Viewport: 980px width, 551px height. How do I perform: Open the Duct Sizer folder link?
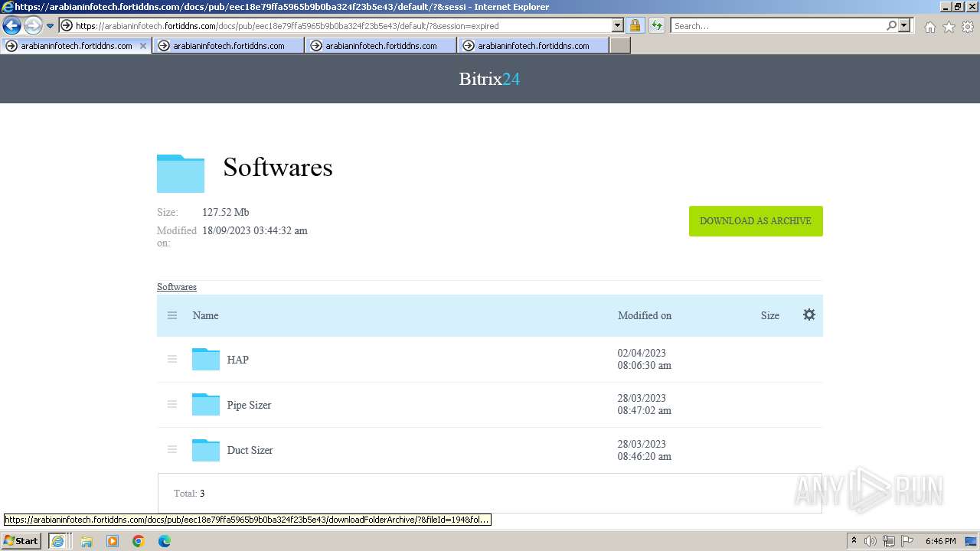(x=250, y=450)
